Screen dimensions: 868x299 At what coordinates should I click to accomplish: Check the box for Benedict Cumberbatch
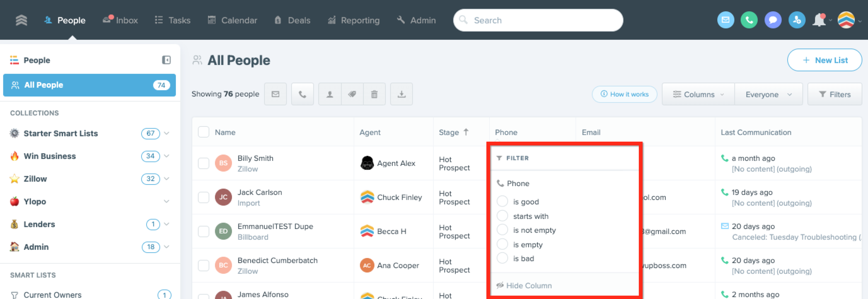coord(204,265)
